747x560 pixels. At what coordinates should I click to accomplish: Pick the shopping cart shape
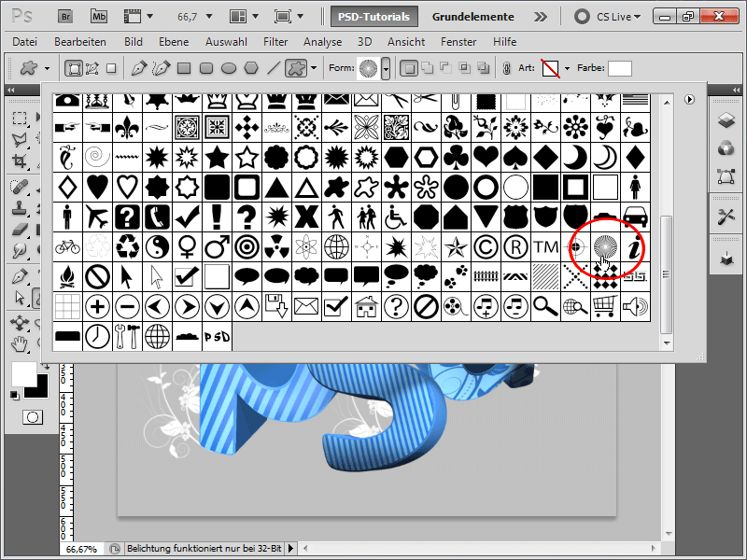click(605, 307)
